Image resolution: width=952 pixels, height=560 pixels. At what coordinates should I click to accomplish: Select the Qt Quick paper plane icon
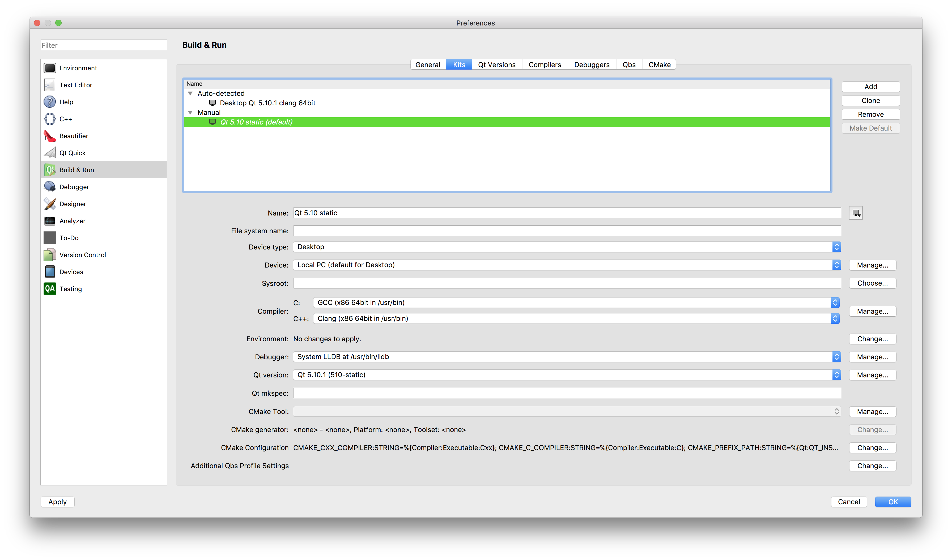[49, 153]
